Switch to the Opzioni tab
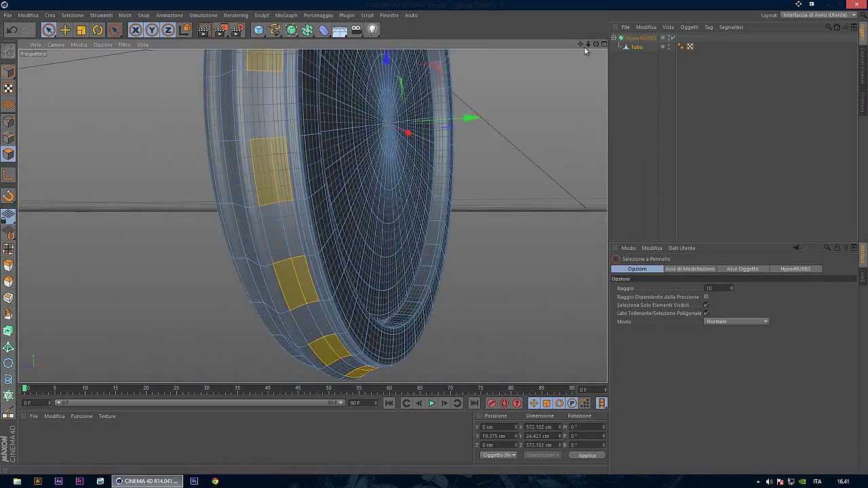Image resolution: width=868 pixels, height=488 pixels. [637, 269]
